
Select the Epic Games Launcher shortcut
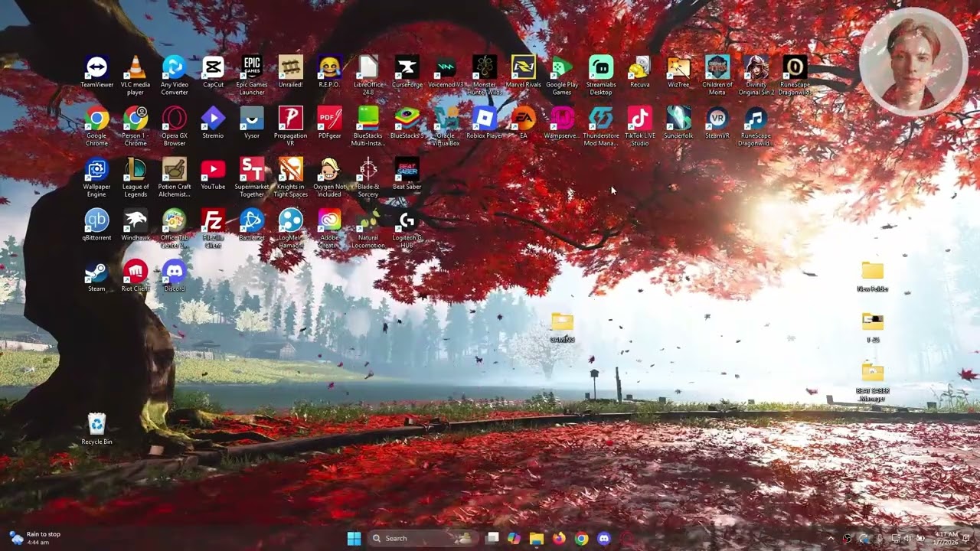[252, 68]
